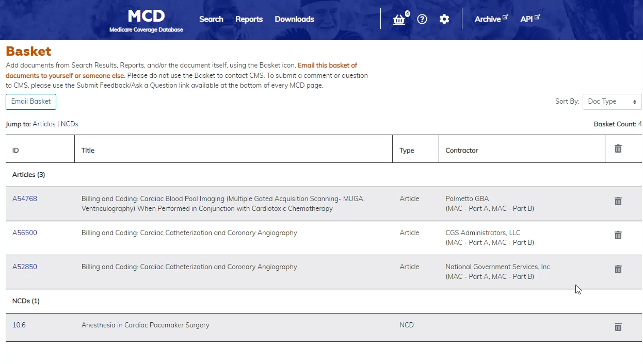Delete NCD 10.6 using its trash icon
Screen dimensions: 643x364
[x=618, y=327]
